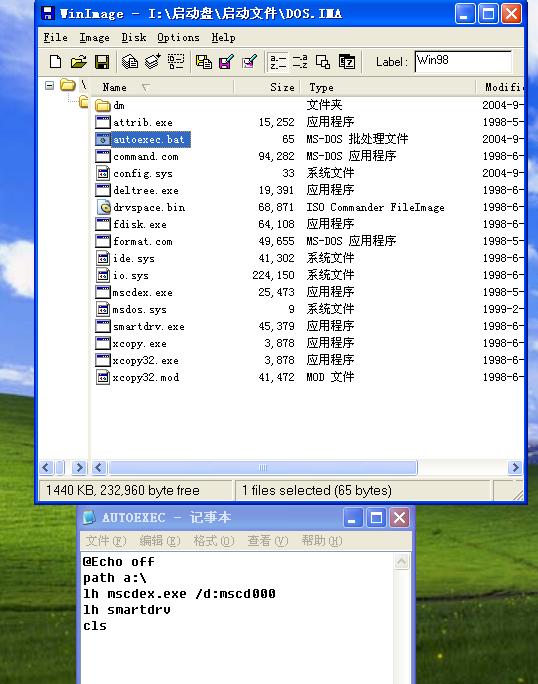
Task: Sort by the Size column header
Action: pyautogui.click(x=267, y=87)
